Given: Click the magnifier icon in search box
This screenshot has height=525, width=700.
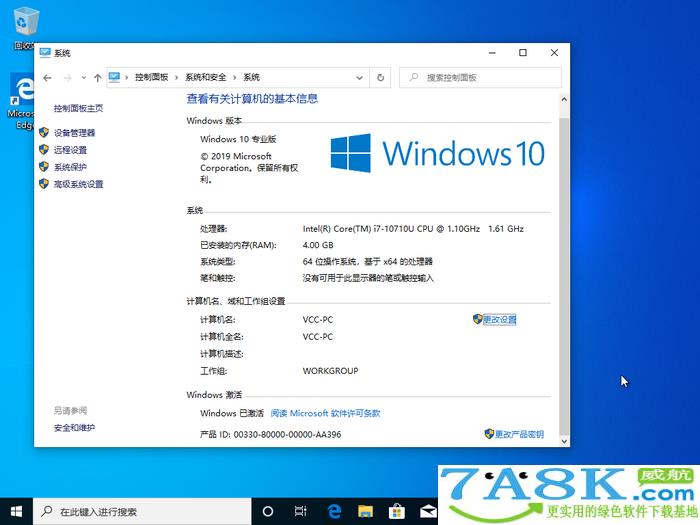Looking at the screenshot, I should (x=414, y=77).
